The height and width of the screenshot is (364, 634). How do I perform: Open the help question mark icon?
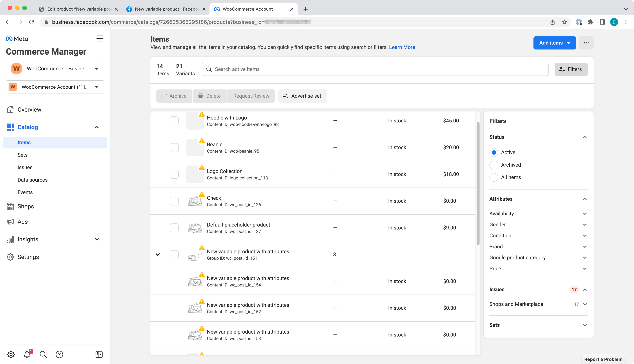pyautogui.click(x=59, y=354)
